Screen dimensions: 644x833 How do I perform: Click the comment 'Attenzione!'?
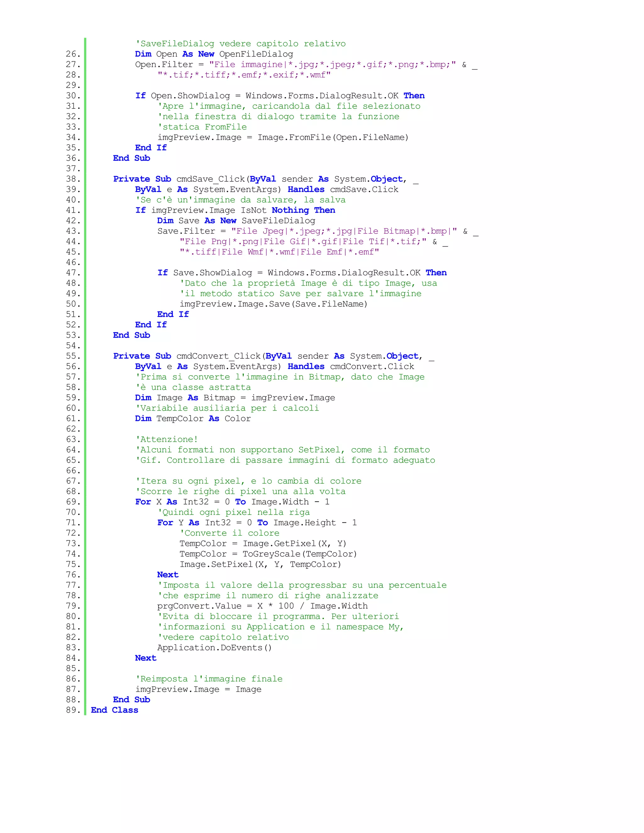(x=167, y=439)
